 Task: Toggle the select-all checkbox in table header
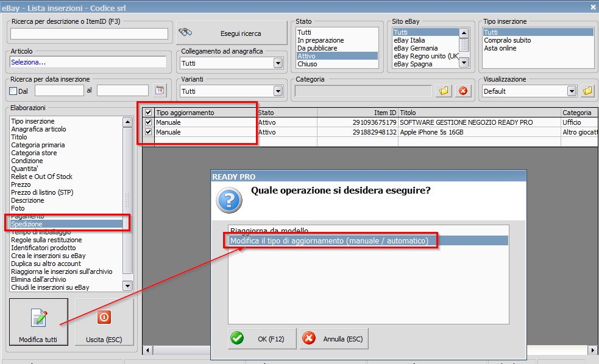click(149, 113)
